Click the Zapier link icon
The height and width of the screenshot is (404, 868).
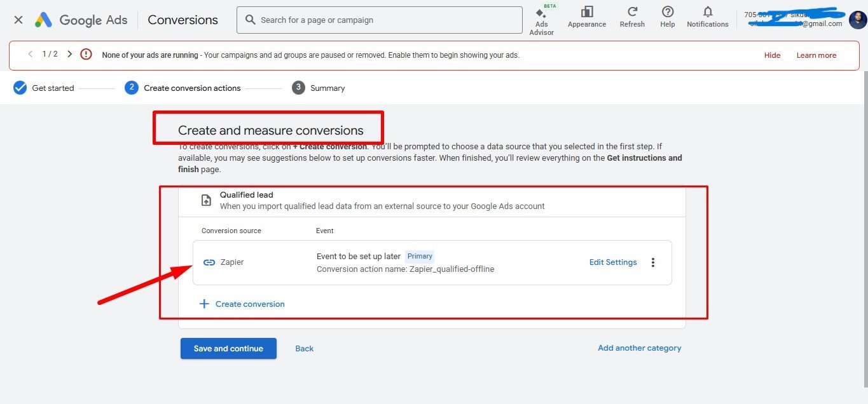click(x=209, y=262)
